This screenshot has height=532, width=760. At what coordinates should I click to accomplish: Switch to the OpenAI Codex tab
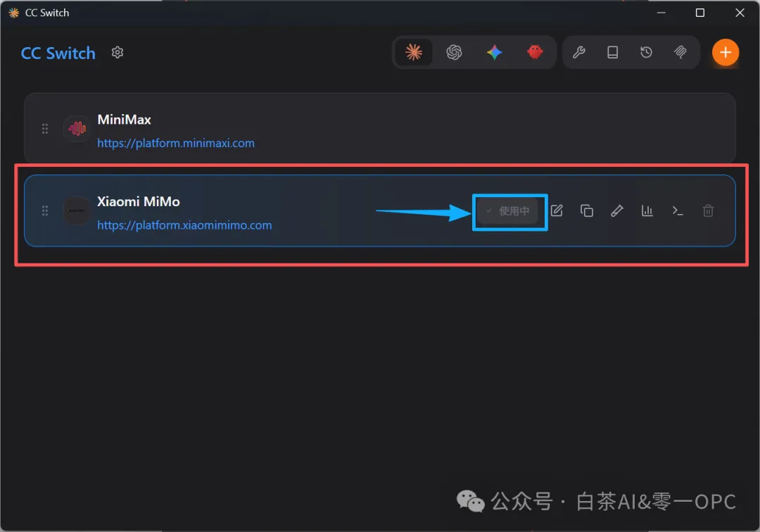[x=454, y=52]
